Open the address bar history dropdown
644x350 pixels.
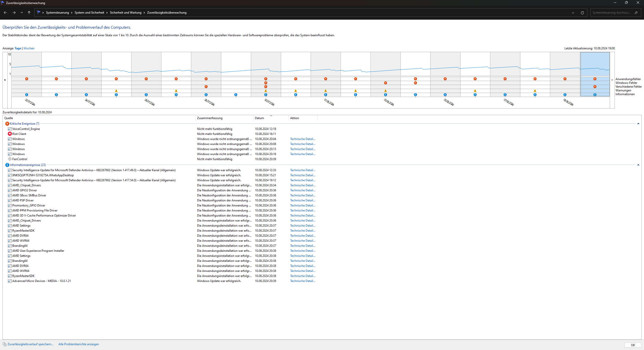click(x=573, y=13)
